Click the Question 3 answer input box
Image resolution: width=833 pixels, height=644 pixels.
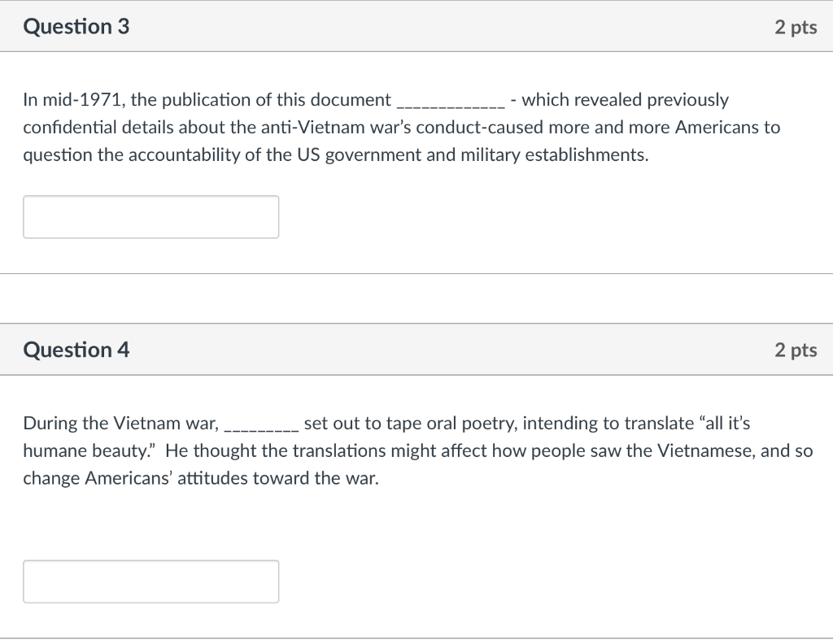tap(150, 216)
